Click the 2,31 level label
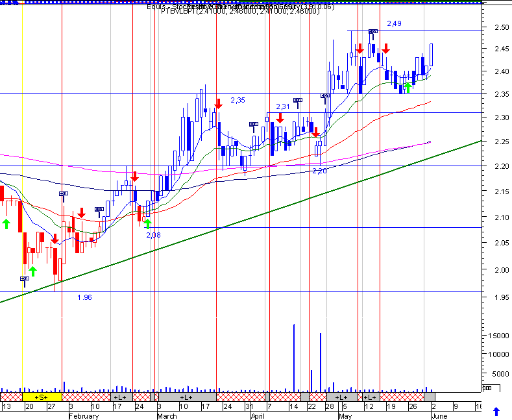 [283, 107]
